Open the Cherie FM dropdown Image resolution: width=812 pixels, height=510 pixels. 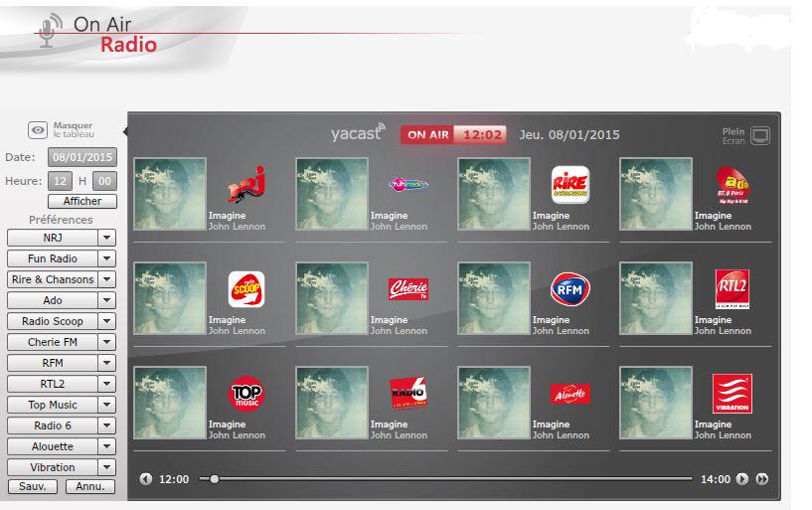pos(106,342)
